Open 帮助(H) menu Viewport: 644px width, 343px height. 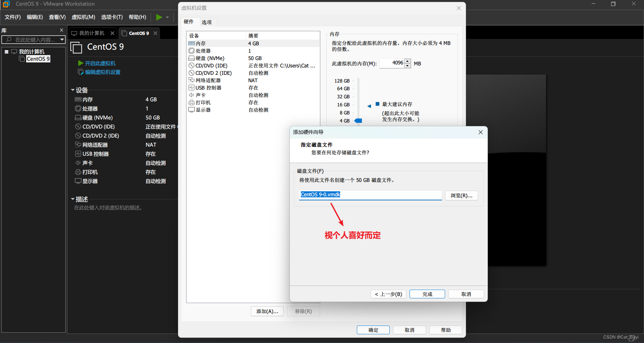(x=138, y=17)
